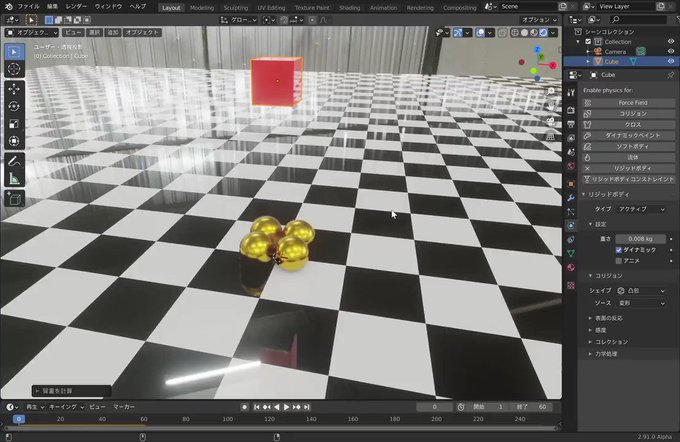680x442 pixels.
Task: Open the タイプ アクティブ dropdown
Action: (641, 209)
